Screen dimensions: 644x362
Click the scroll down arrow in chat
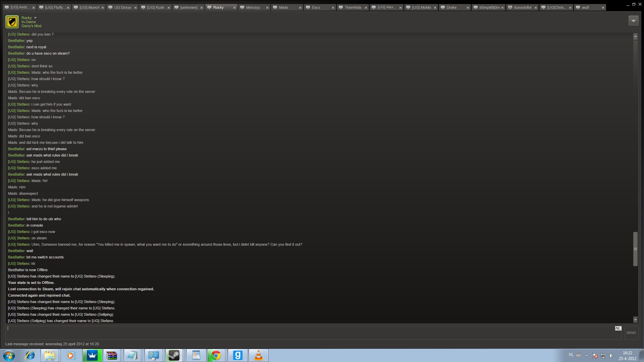pos(635,319)
